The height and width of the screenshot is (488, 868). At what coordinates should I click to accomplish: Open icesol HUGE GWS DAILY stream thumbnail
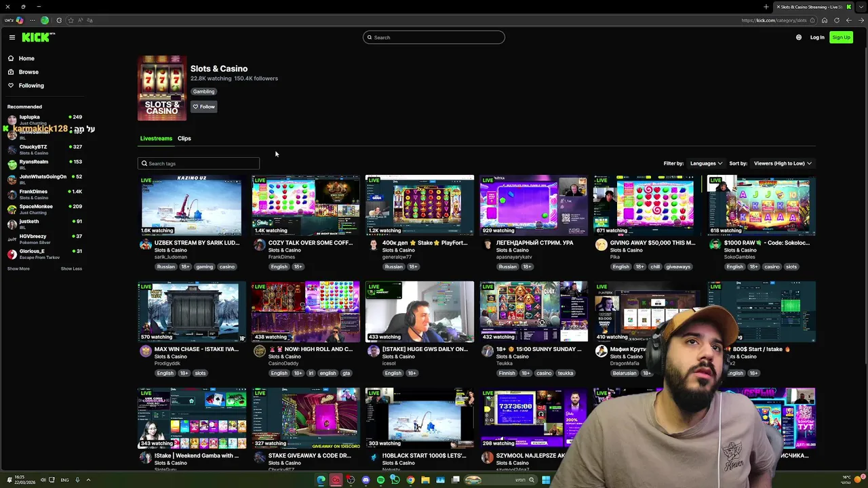click(420, 312)
